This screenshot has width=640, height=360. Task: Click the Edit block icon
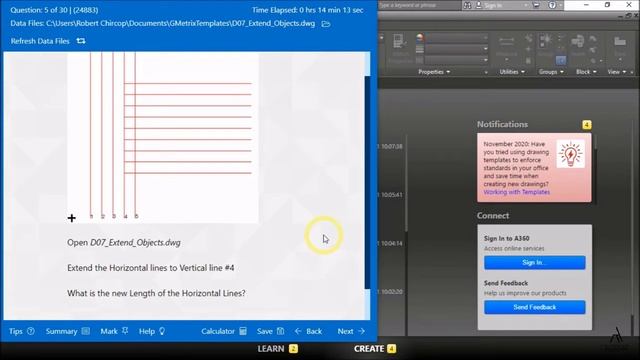593,49
